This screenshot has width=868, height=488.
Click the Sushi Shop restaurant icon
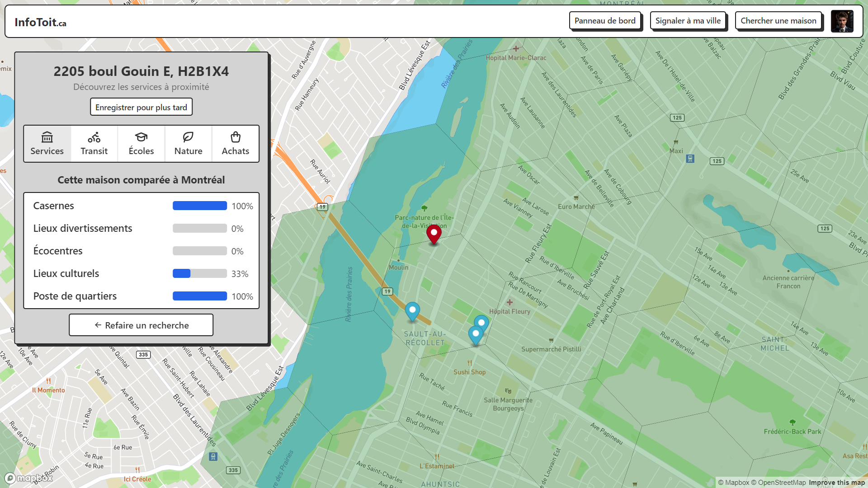click(x=469, y=363)
